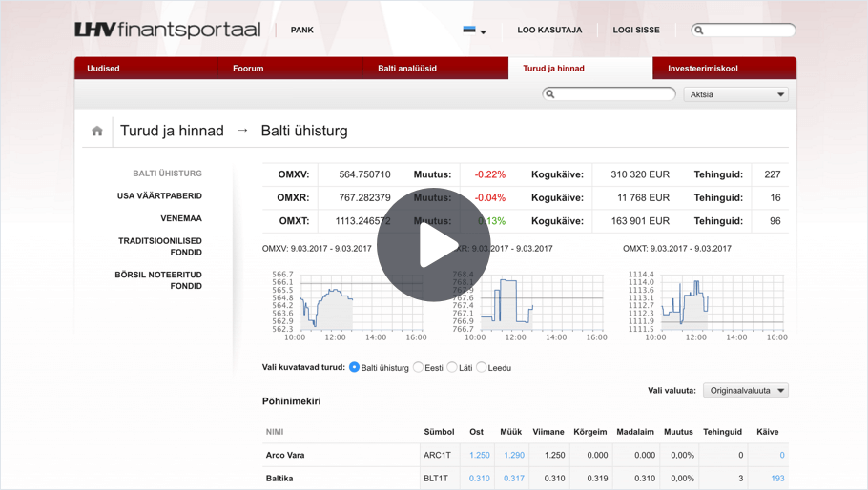
Task: Open VENEMAA in sidebar
Action: [x=181, y=218]
